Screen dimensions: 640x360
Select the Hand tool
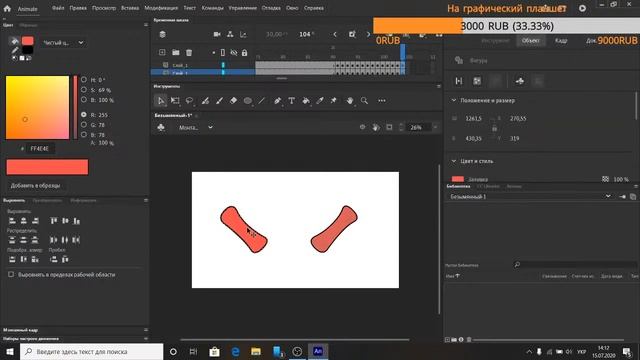350,101
